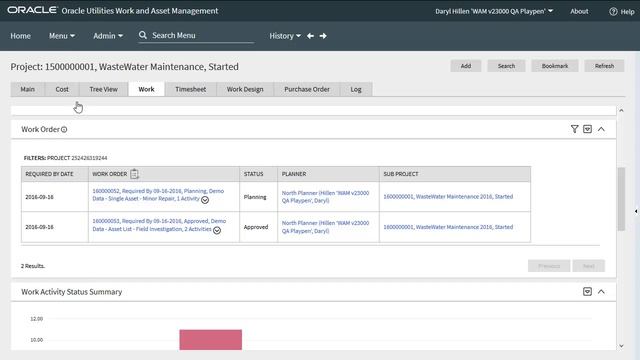Click the 2 Results text
This screenshot has width=640, height=360.
point(33,266)
